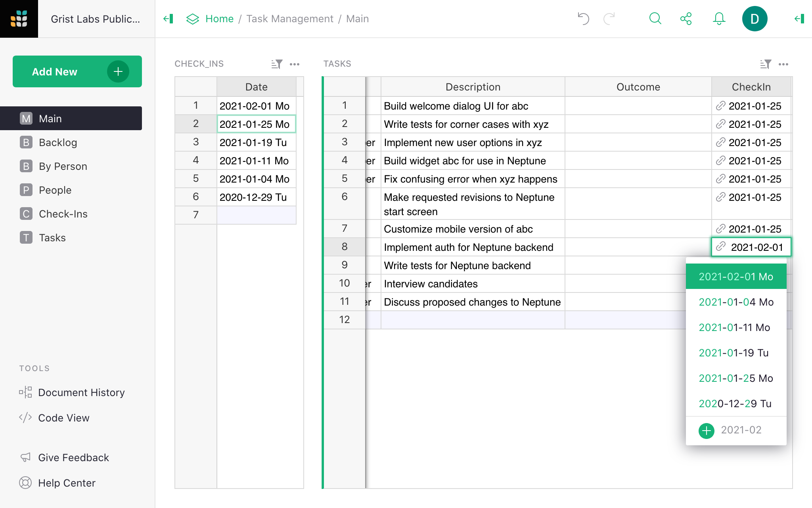The image size is (812, 508).
Task: Click the link icon on task row 8
Action: pyautogui.click(x=721, y=247)
